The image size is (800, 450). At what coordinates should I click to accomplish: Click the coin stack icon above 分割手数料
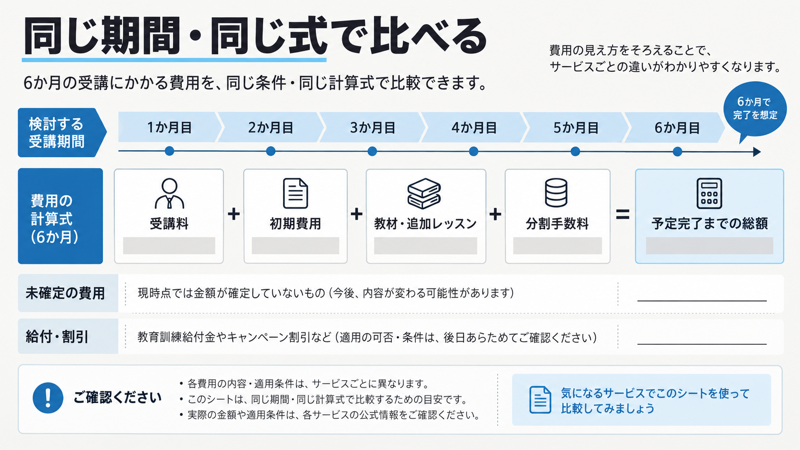(x=556, y=192)
